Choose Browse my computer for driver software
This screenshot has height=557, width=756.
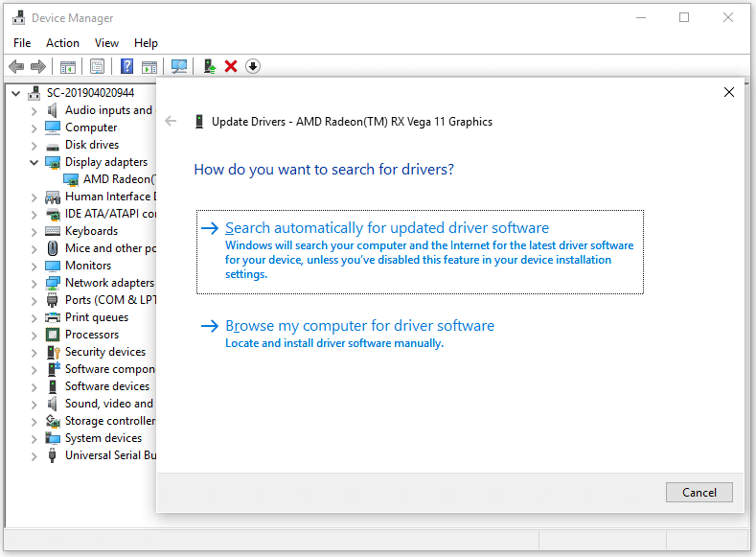pos(348,333)
